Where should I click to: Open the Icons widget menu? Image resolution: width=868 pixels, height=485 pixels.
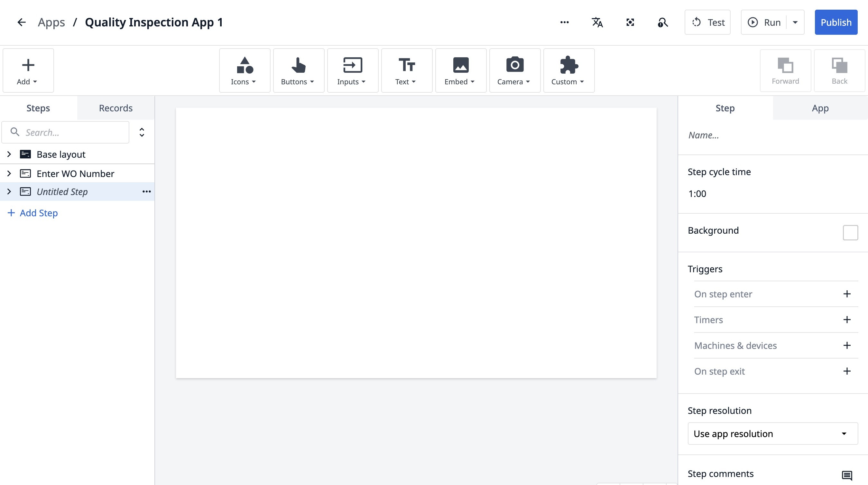[244, 70]
